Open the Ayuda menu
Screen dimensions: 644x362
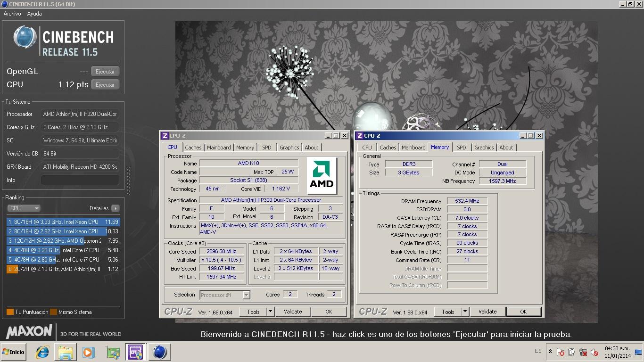[34, 14]
